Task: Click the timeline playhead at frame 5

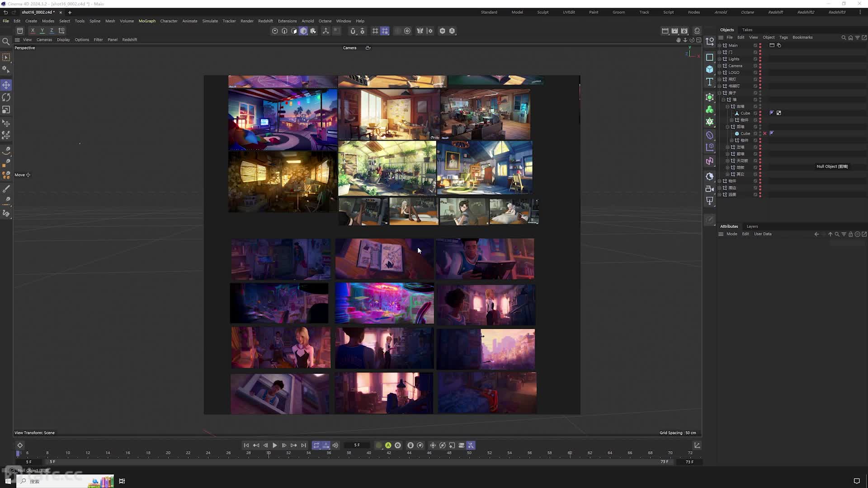Action: point(18,453)
